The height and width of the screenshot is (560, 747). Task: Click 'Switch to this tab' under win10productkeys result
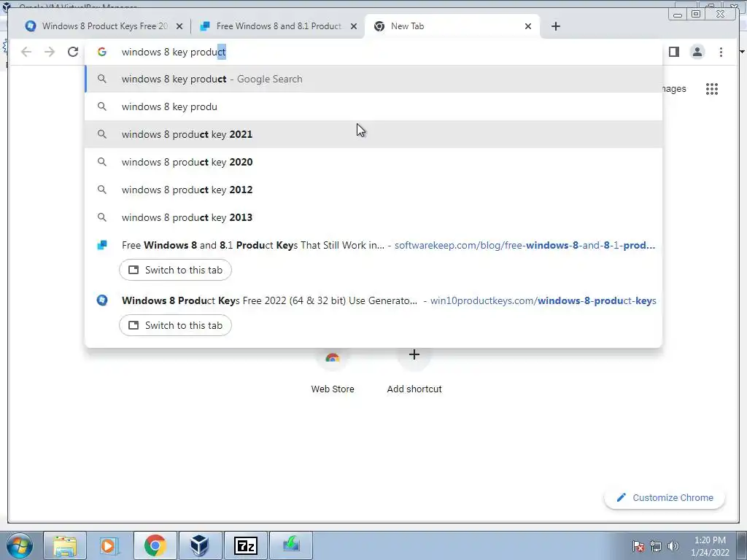tap(175, 325)
